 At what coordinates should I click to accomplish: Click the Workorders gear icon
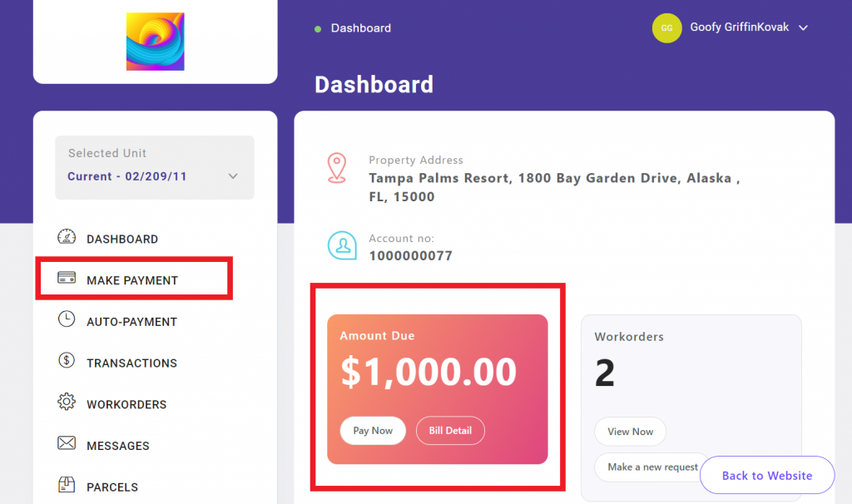(67, 403)
